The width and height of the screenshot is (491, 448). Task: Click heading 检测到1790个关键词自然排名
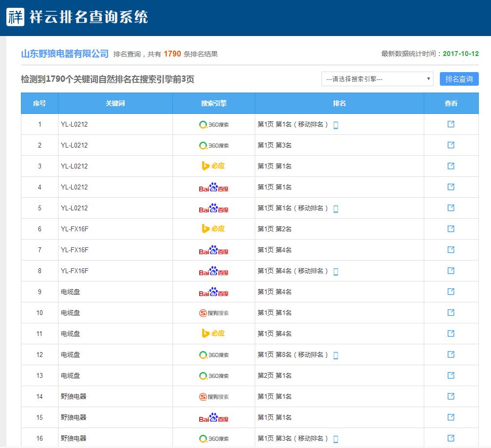[x=107, y=79]
